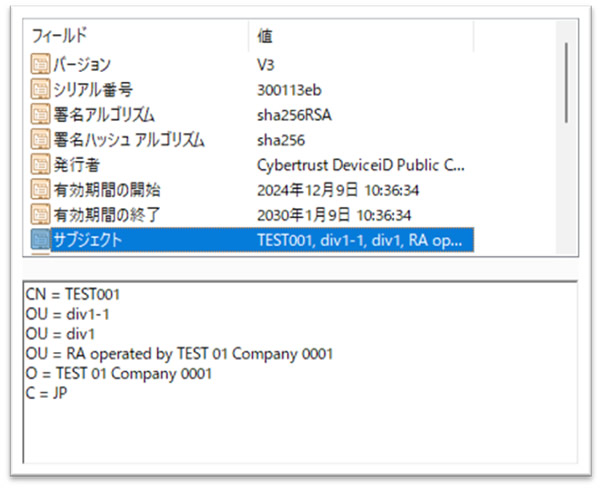Select the Cybertrust DeviceiD Public issuer value
Screen dimensions: 600x489
(x=360, y=164)
